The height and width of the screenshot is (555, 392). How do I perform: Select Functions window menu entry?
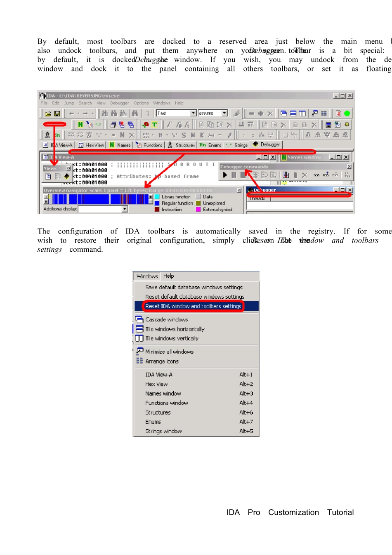[196, 403]
